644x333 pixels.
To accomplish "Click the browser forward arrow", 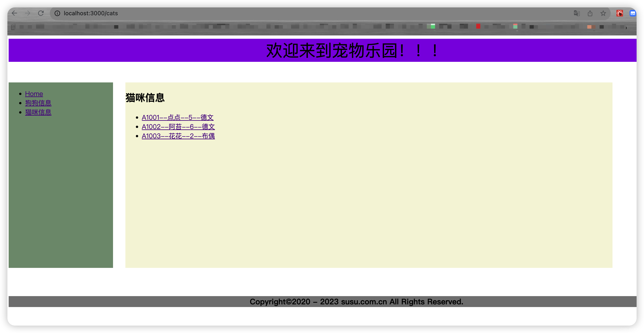I will click(28, 13).
